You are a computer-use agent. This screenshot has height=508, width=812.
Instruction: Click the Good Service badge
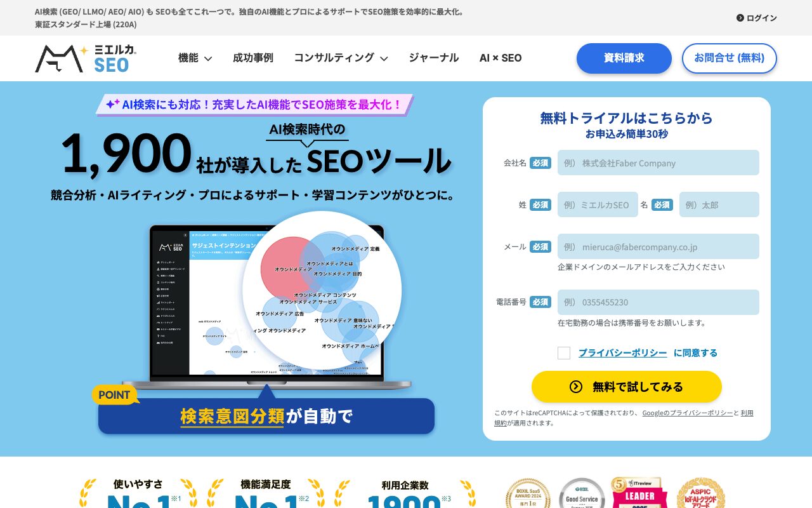(x=582, y=494)
